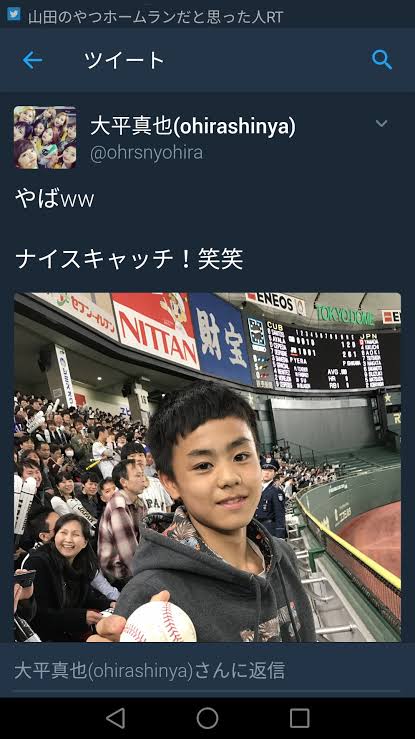
Task: Tap the NITTAN banner in photo
Action: [x=156, y=330]
